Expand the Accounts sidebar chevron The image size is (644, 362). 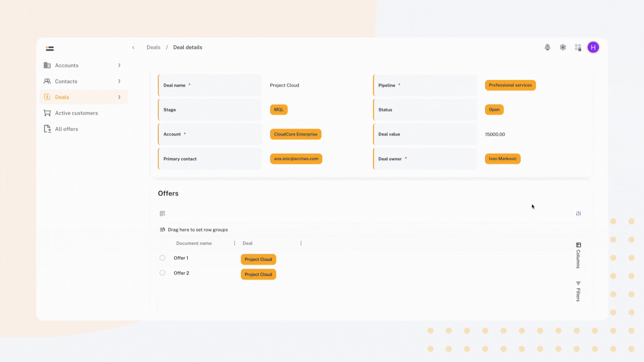pos(119,65)
